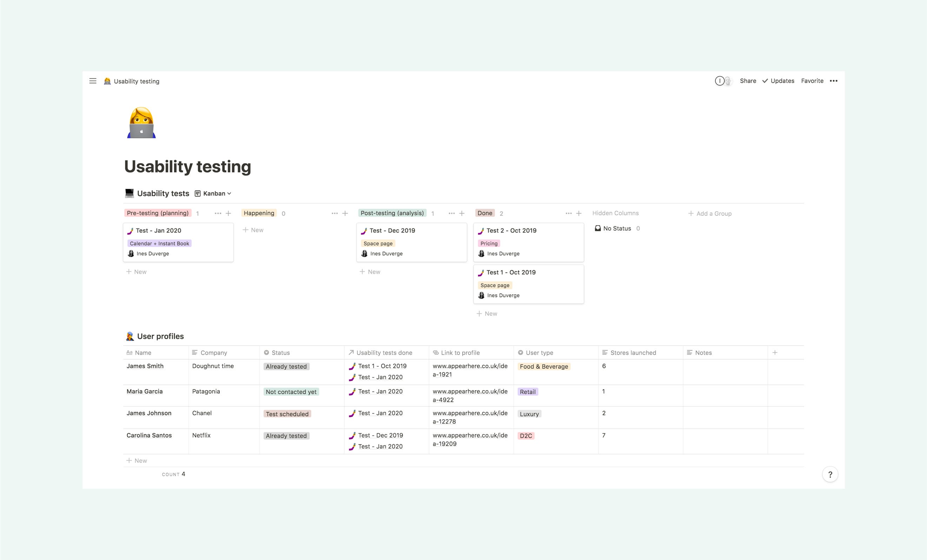Expand the overflow menu on Happening column
The height and width of the screenshot is (560, 927).
(335, 213)
